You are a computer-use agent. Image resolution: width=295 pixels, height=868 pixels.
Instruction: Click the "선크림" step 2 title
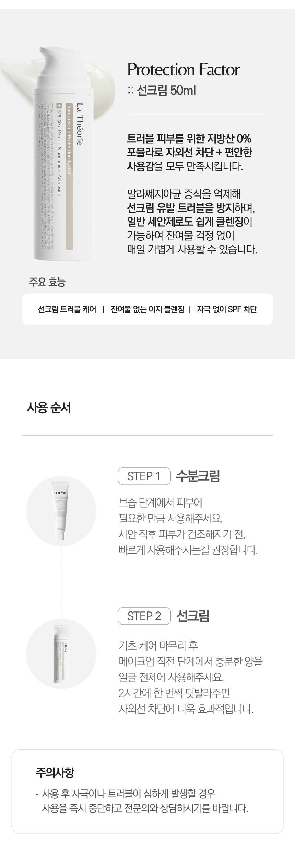click(x=192, y=616)
